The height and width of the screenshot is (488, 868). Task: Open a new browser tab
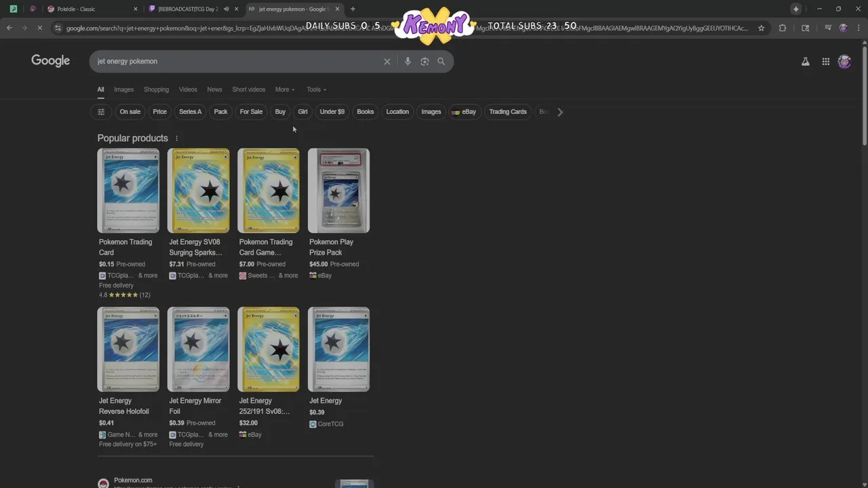(353, 9)
